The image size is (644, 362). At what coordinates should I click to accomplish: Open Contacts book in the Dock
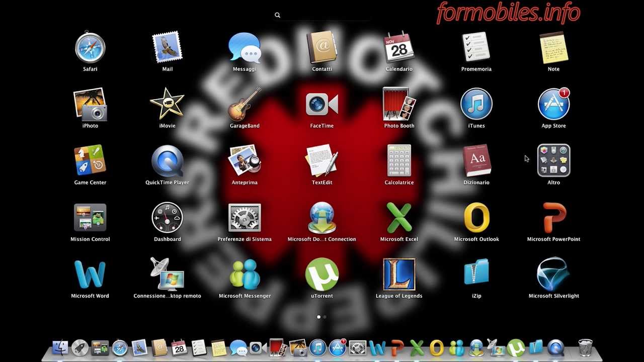[159, 348]
